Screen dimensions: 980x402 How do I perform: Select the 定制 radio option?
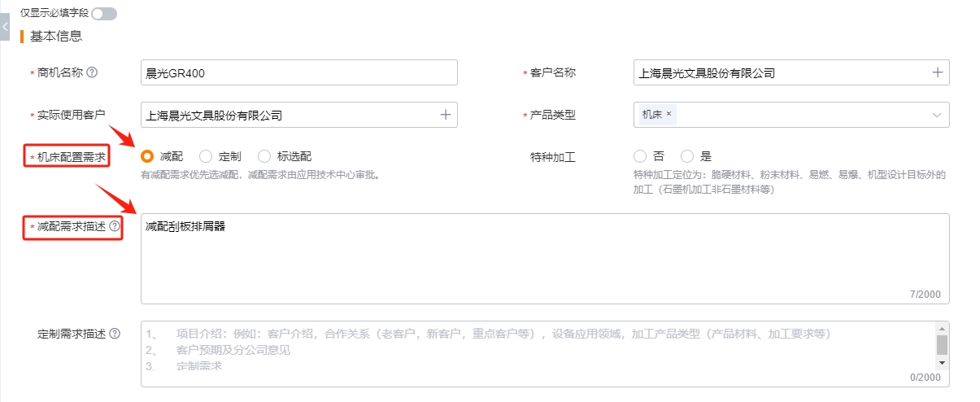pos(206,156)
